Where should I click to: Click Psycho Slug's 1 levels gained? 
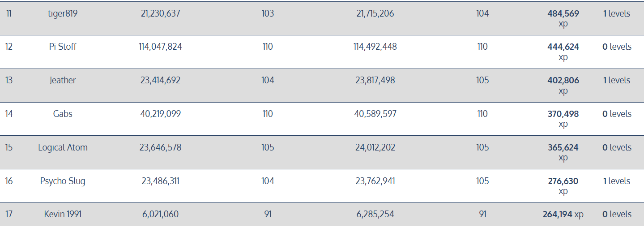click(617, 181)
